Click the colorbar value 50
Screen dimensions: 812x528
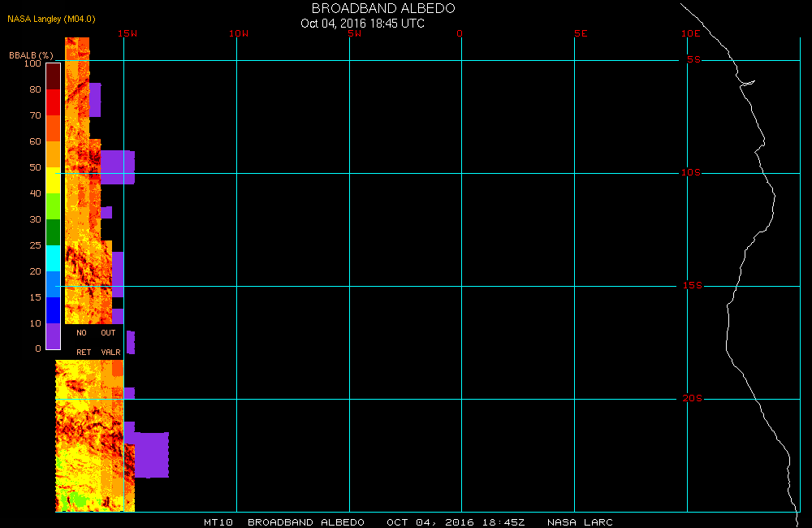tap(35, 167)
